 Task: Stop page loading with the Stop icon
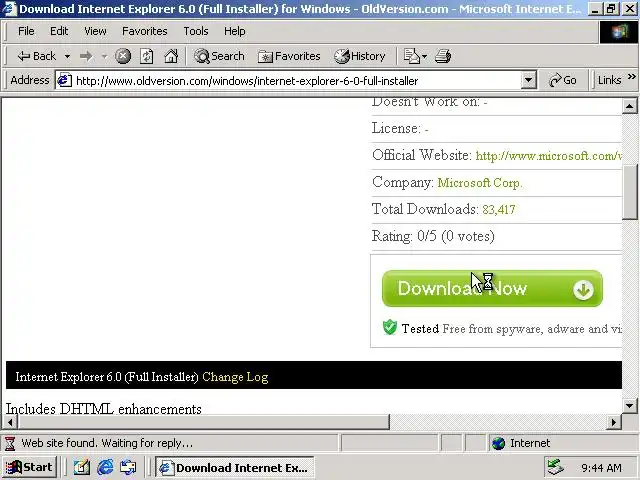(x=123, y=56)
